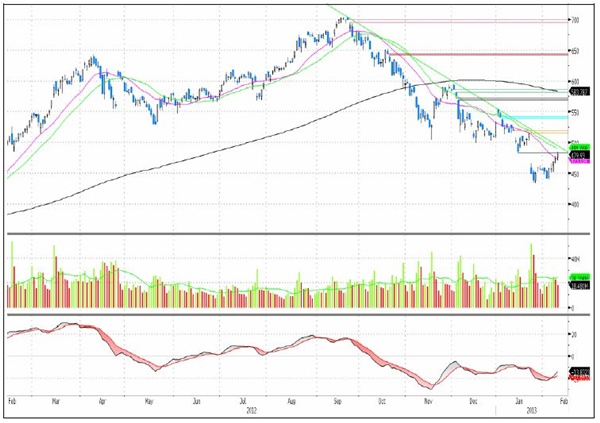Select the May label on time axis
The image size is (600, 423).
coord(148,398)
